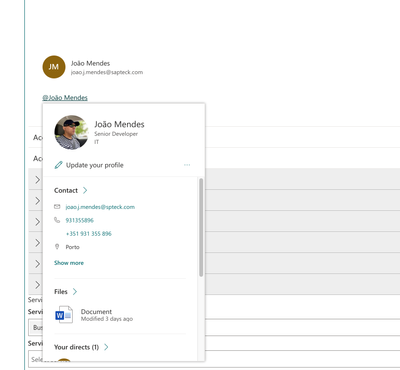Click the envelope email icon
400x370 pixels.
57,207
